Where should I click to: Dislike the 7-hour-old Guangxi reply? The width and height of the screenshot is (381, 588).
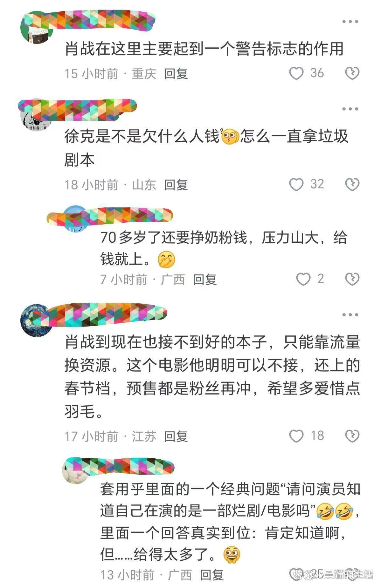coord(352,279)
